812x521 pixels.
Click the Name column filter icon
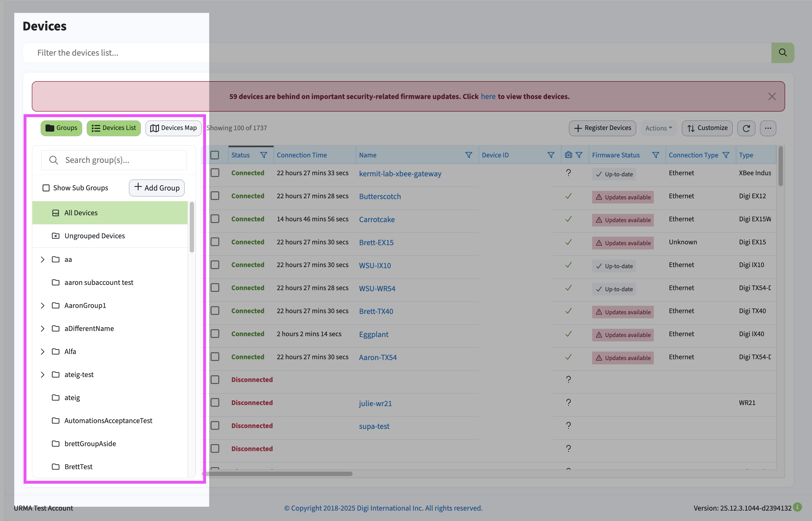pyautogui.click(x=469, y=155)
